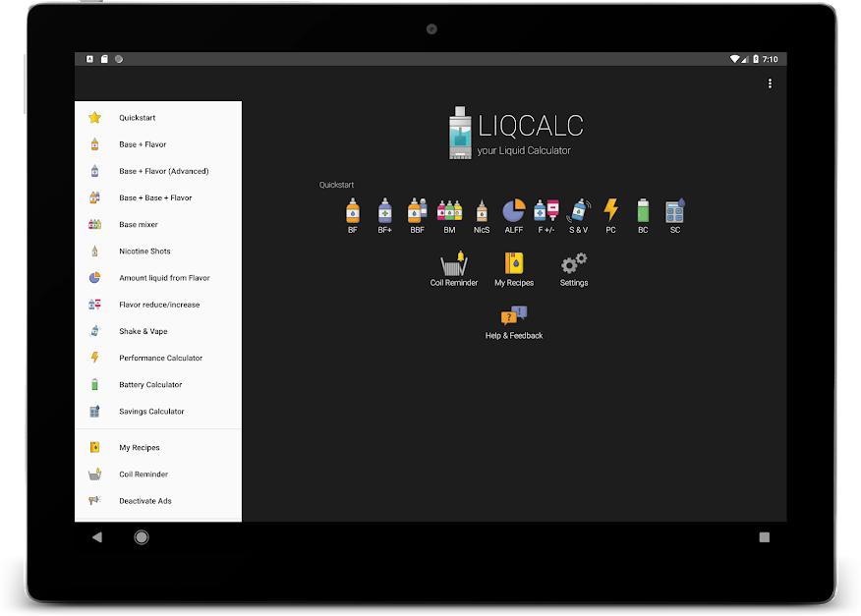The height and width of the screenshot is (616, 861).
Task: Select Quickstart in the side drawer
Action: click(x=158, y=118)
